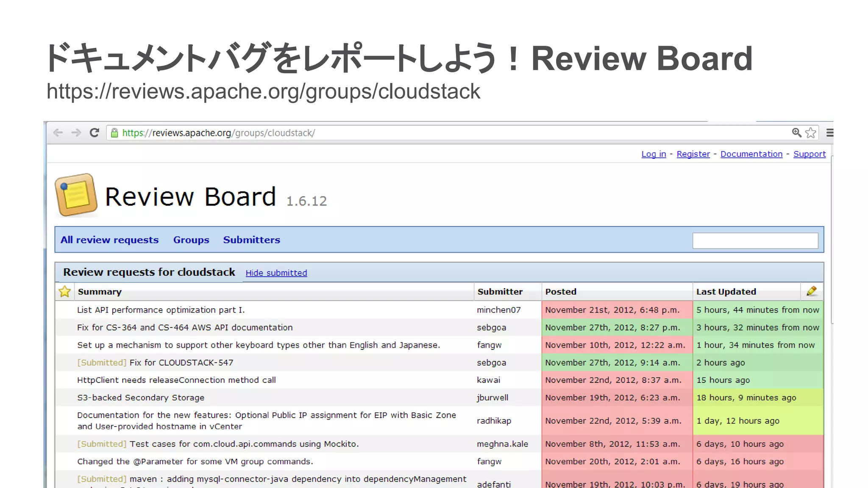Click the browser back arrow
Image resolution: width=868 pixels, height=488 pixels.
point(58,133)
